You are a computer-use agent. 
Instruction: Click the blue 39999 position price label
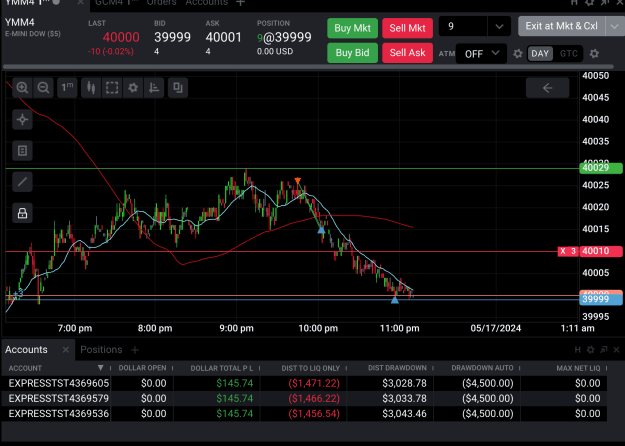tap(601, 299)
